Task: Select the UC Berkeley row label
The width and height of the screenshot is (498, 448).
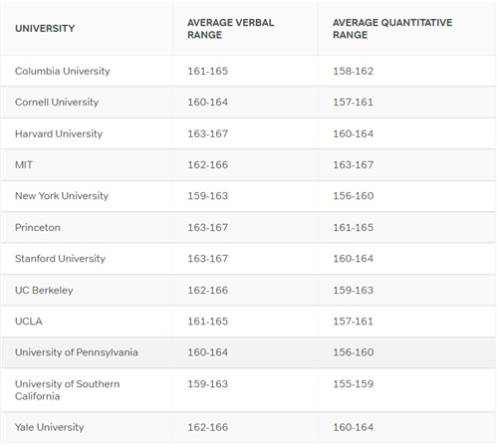Action: coord(44,291)
